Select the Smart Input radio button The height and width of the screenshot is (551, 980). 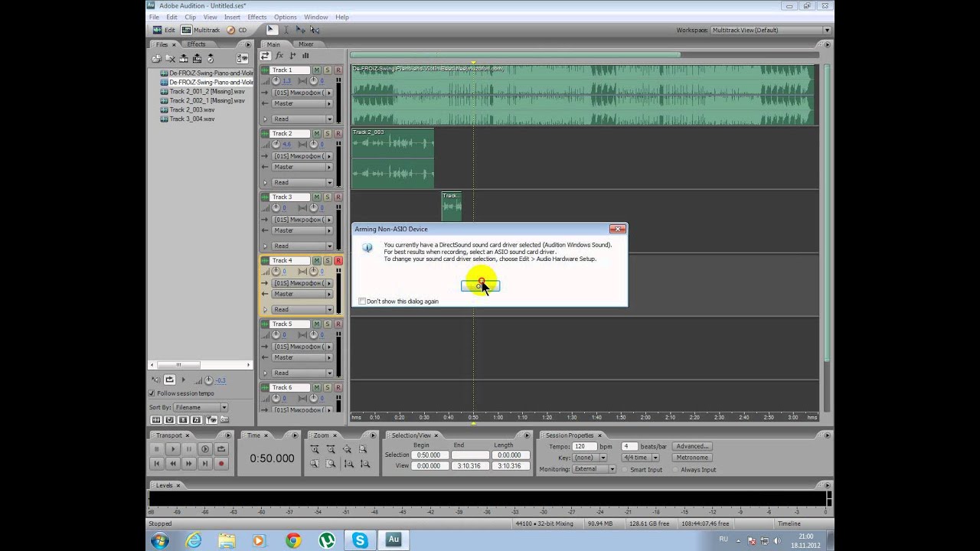point(625,469)
